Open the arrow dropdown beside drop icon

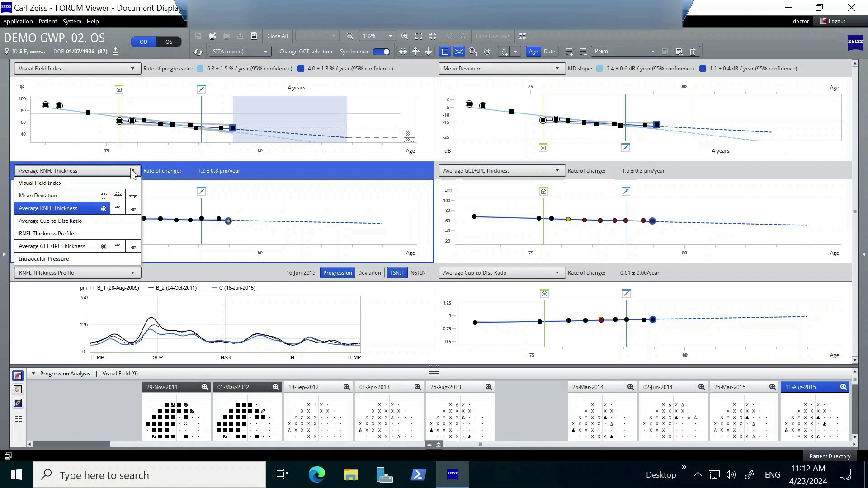[x=515, y=52]
